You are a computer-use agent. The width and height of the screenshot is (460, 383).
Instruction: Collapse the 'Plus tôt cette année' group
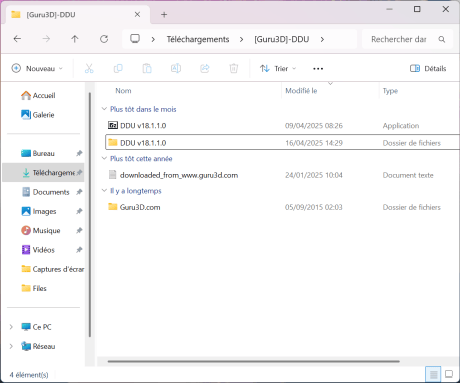click(x=104, y=158)
